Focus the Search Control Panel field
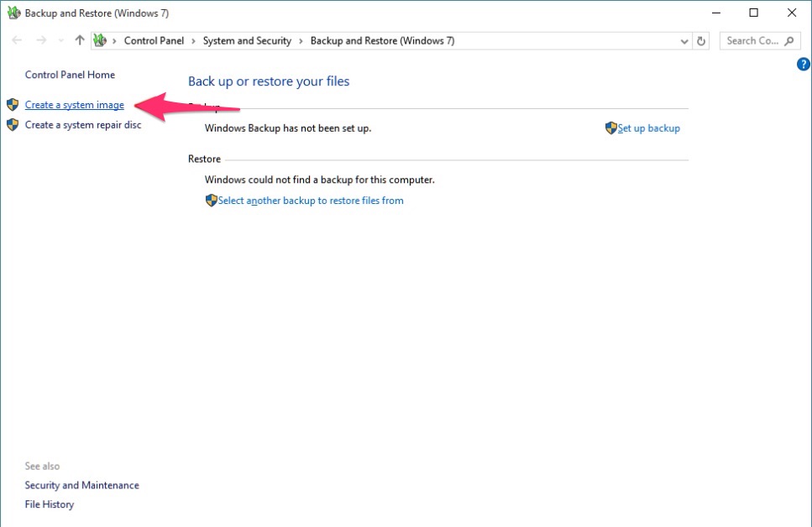Screen dimensions: 812x527 point(760,41)
